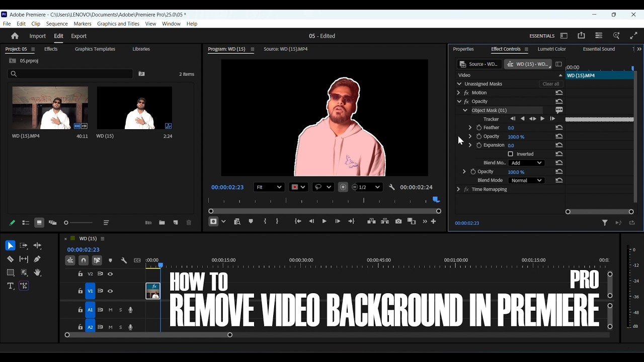
Task: Select the Pen tool
Action: tap(37, 259)
